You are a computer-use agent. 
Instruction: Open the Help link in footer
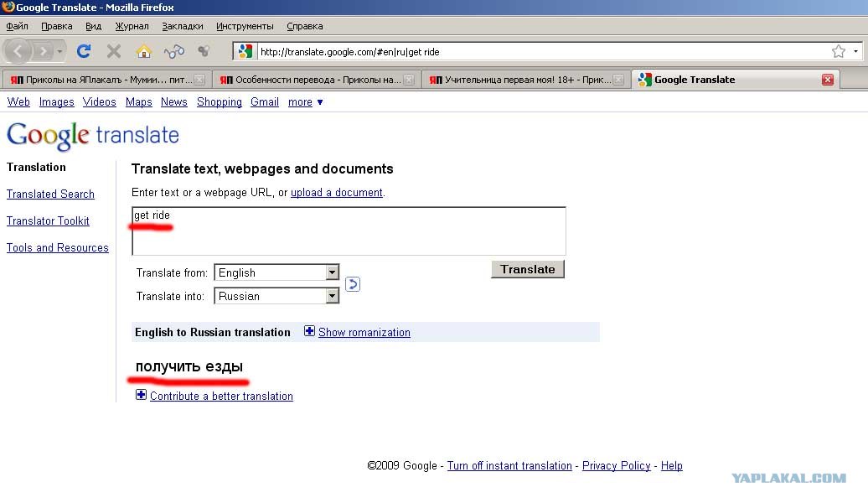coord(671,466)
